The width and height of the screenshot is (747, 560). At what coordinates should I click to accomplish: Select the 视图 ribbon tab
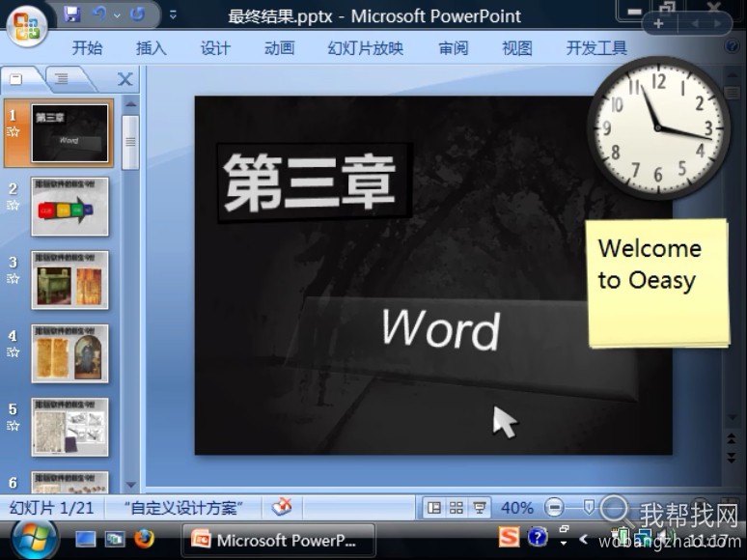(x=517, y=47)
